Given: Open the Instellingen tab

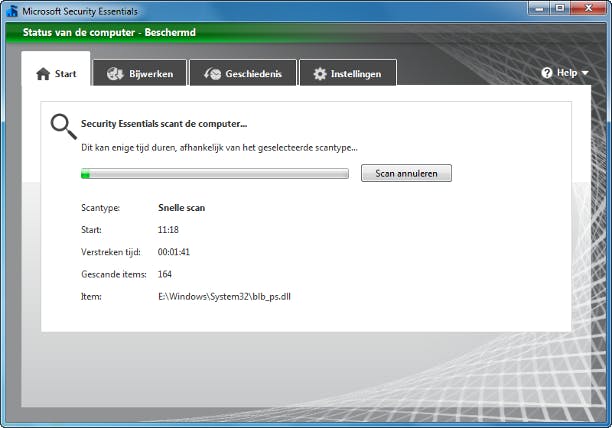Looking at the screenshot, I should (x=348, y=73).
